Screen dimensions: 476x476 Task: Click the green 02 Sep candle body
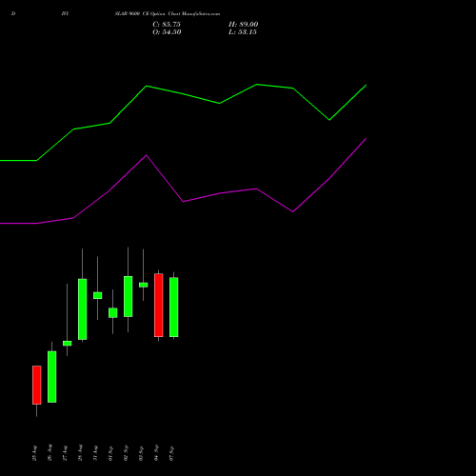pyautogui.click(x=129, y=296)
